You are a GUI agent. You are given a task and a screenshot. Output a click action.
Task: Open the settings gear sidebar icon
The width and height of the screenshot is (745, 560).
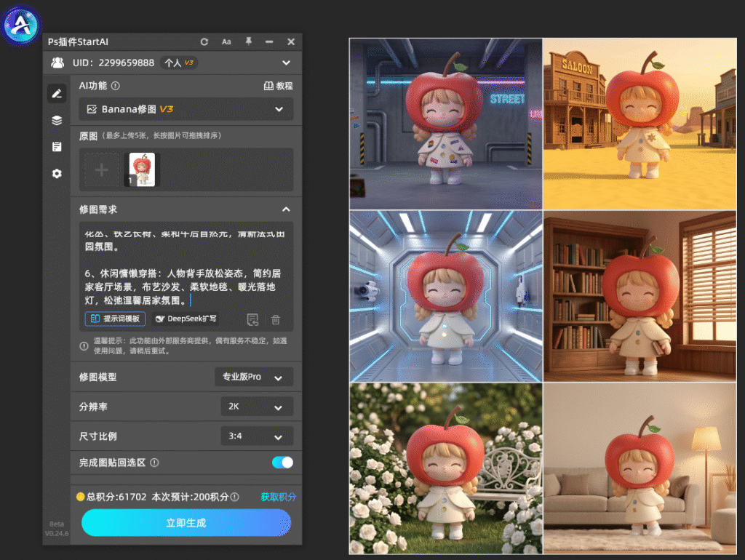[x=57, y=173]
